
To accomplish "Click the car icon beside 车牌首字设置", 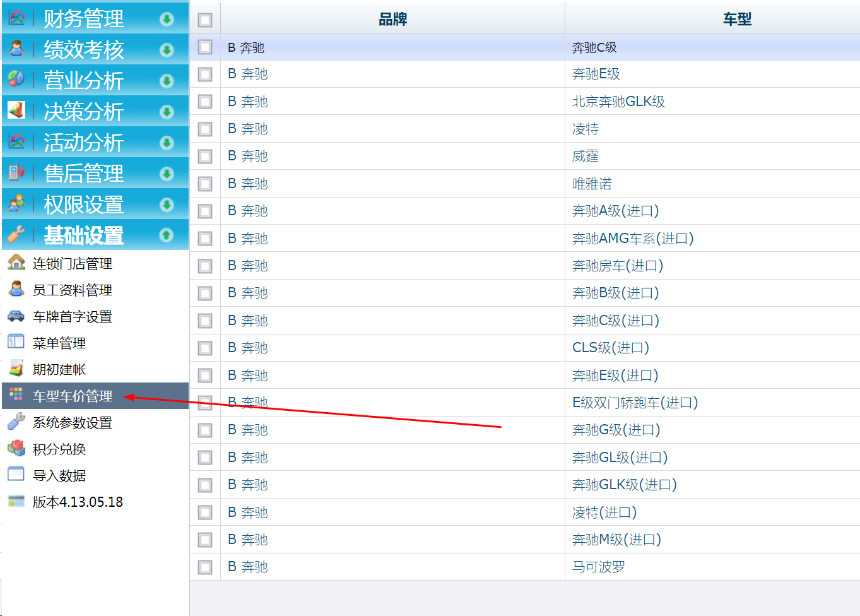I will (x=16, y=316).
